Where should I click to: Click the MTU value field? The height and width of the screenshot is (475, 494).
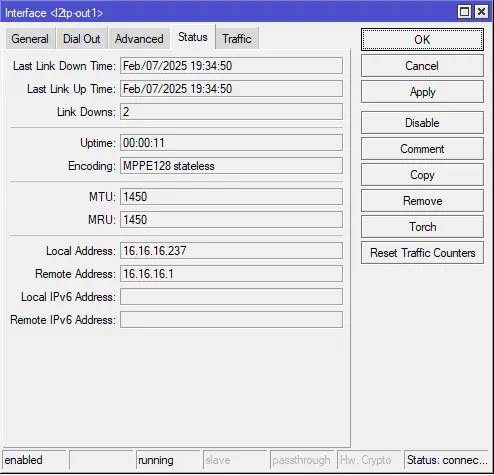[x=231, y=197]
